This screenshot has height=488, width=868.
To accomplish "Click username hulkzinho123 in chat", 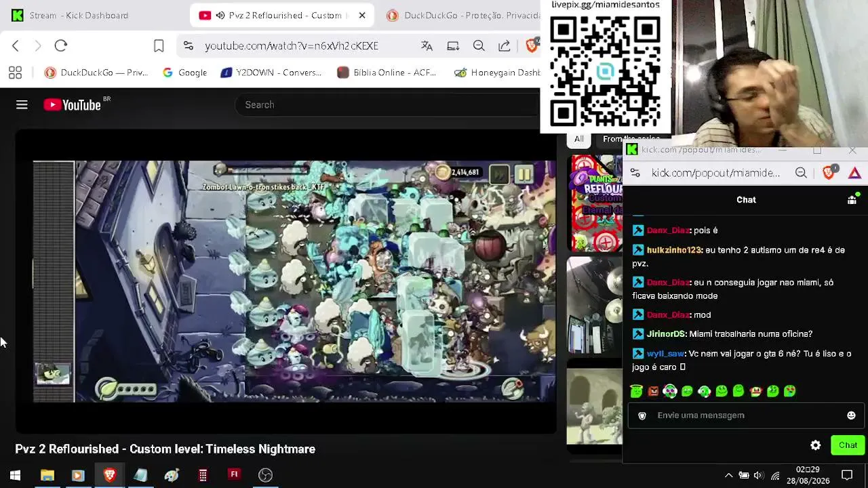I will 673,250.
